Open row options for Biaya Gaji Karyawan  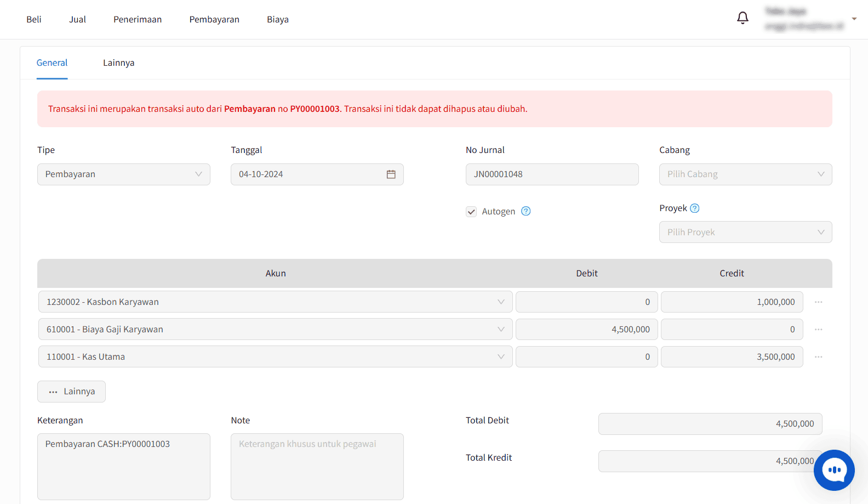pyautogui.click(x=818, y=330)
